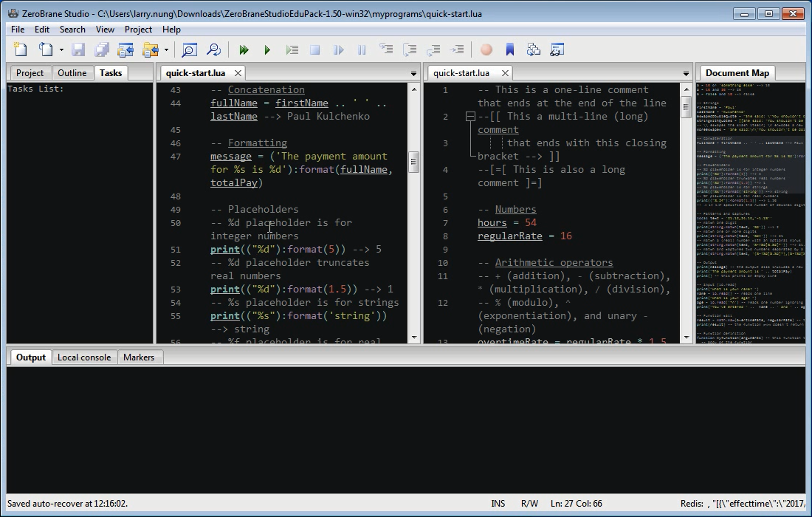Open the Project menu

138,30
